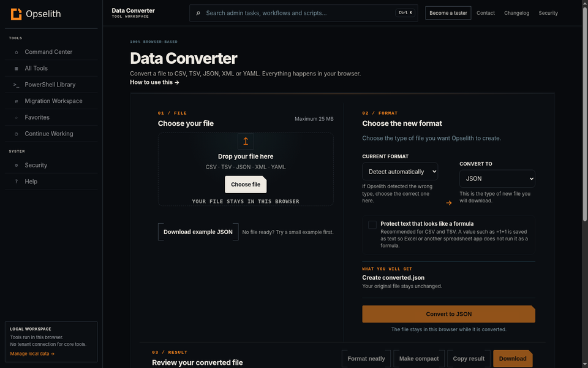Screen dimensions: 588x368
Task: Open the Convert To JSON dropdown
Action: (x=497, y=178)
